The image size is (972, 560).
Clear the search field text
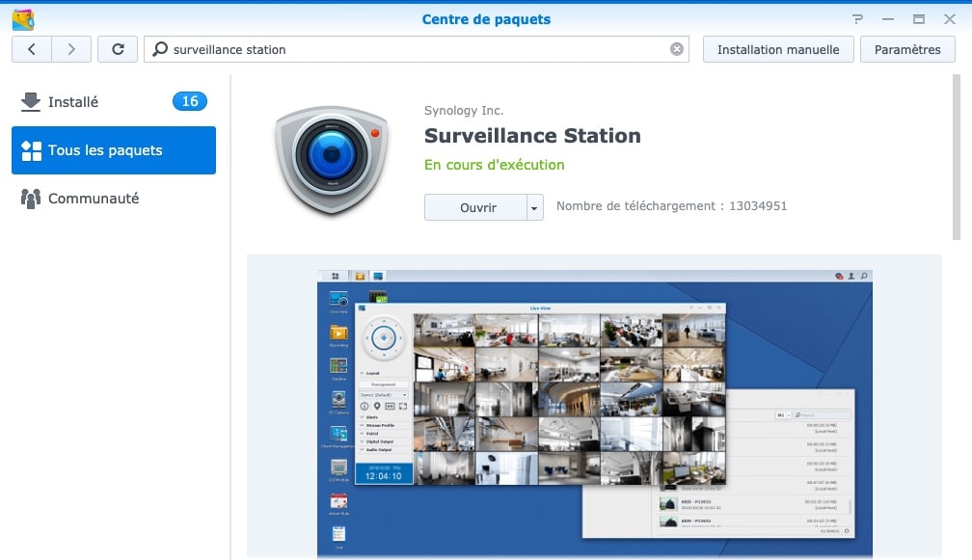pos(677,49)
